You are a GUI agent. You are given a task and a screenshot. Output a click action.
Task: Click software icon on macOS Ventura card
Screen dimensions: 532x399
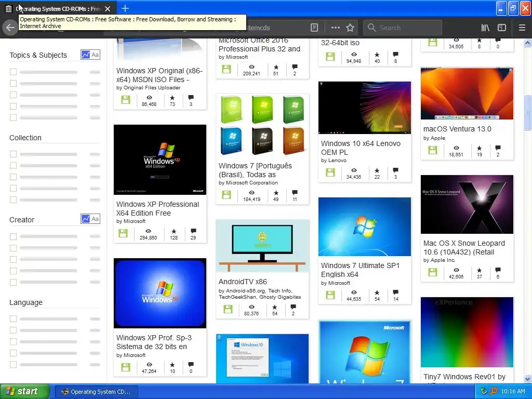tap(433, 150)
